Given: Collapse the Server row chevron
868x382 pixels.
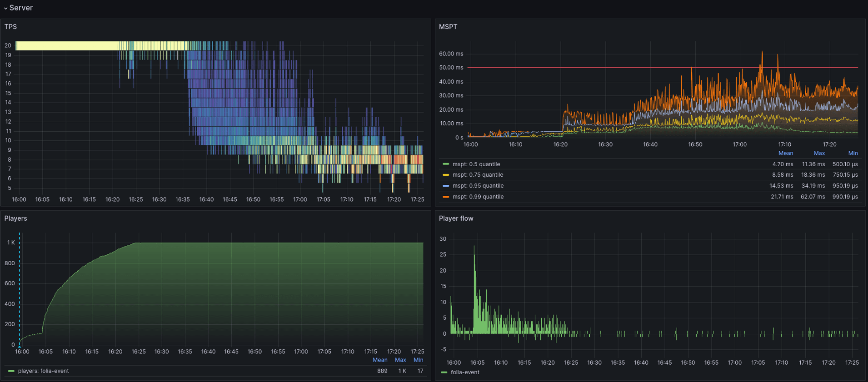Looking at the screenshot, I should click(5, 8).
